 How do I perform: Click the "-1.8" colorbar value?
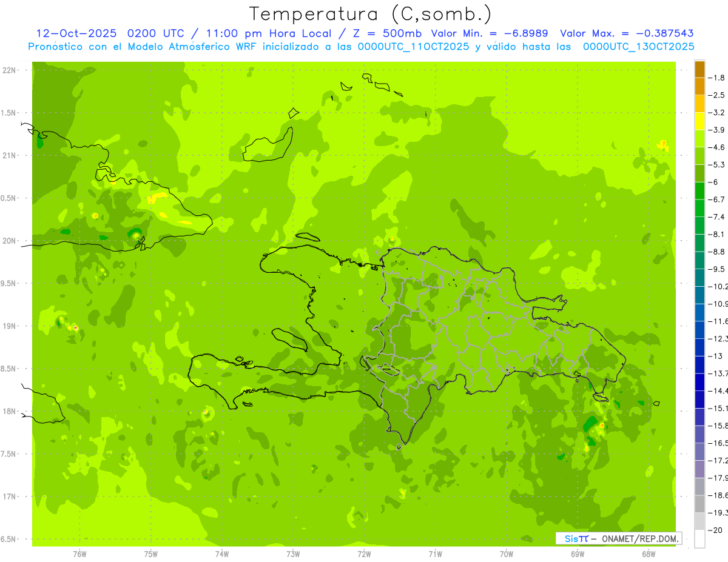click(x=716, y=78)
